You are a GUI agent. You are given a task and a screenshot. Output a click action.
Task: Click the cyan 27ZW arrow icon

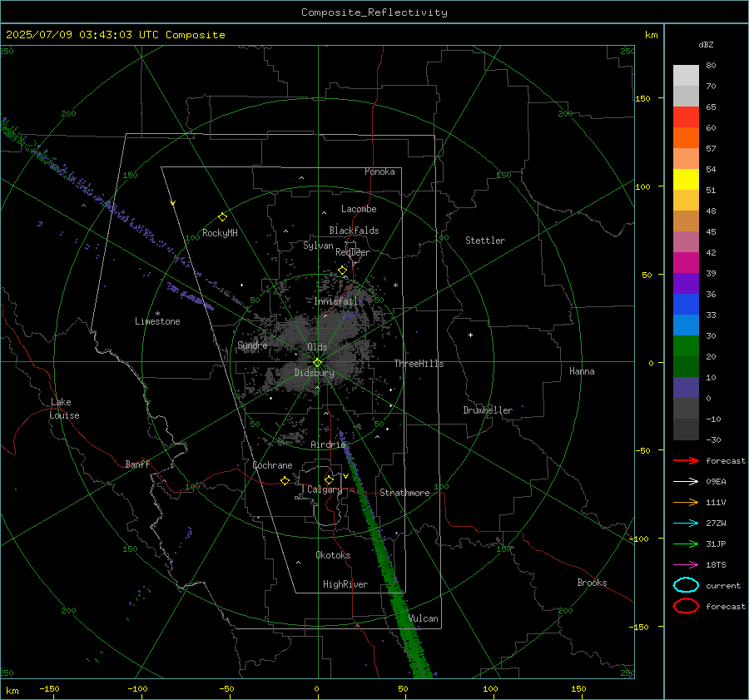click(686, 524)
